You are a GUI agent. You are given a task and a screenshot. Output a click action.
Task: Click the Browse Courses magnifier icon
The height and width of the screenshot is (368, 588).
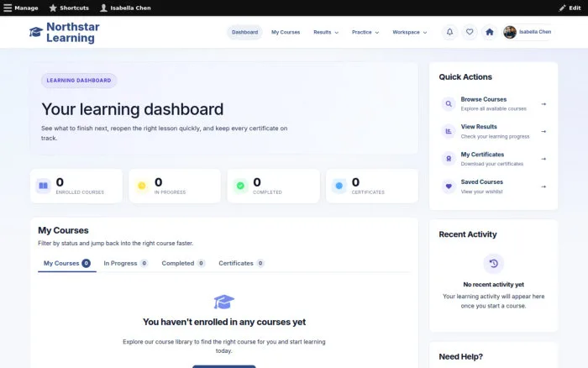449,104
